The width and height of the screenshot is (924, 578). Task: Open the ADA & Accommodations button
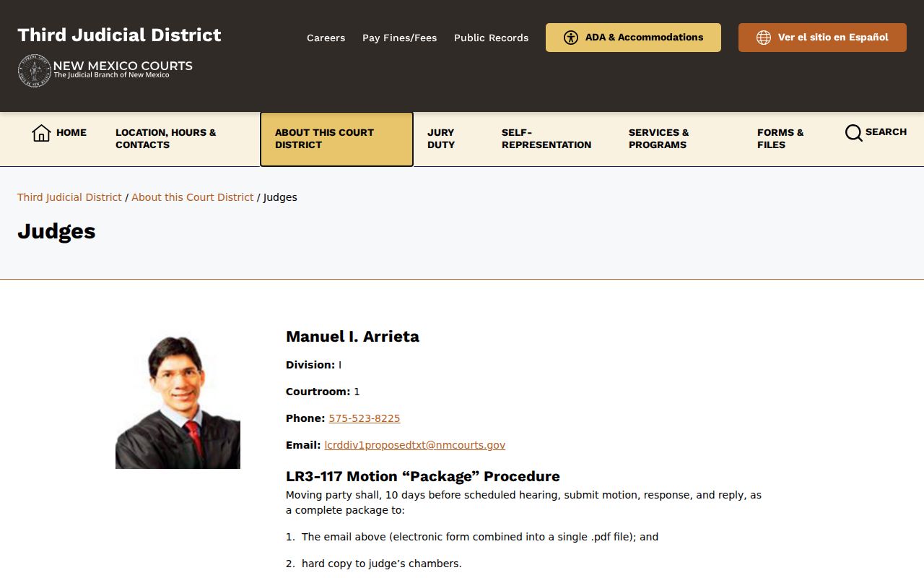(633, 38)
